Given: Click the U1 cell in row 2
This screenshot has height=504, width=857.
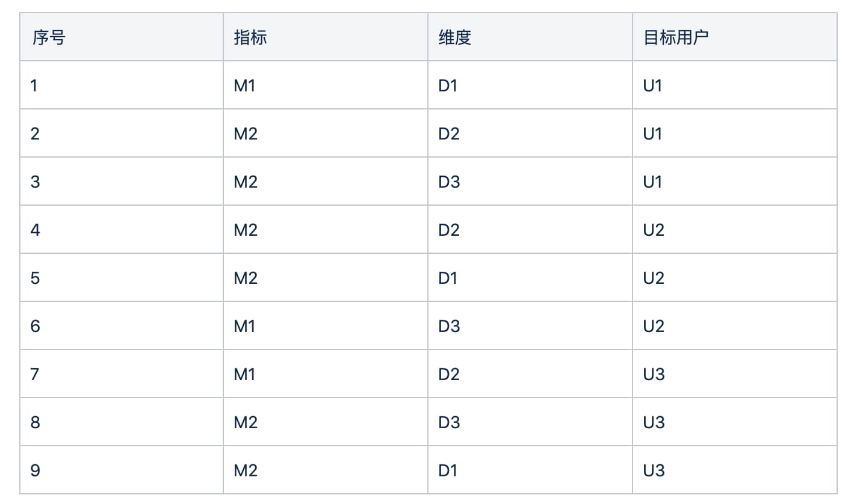Looking at the screenshot, I should click(x=653, y=134).
